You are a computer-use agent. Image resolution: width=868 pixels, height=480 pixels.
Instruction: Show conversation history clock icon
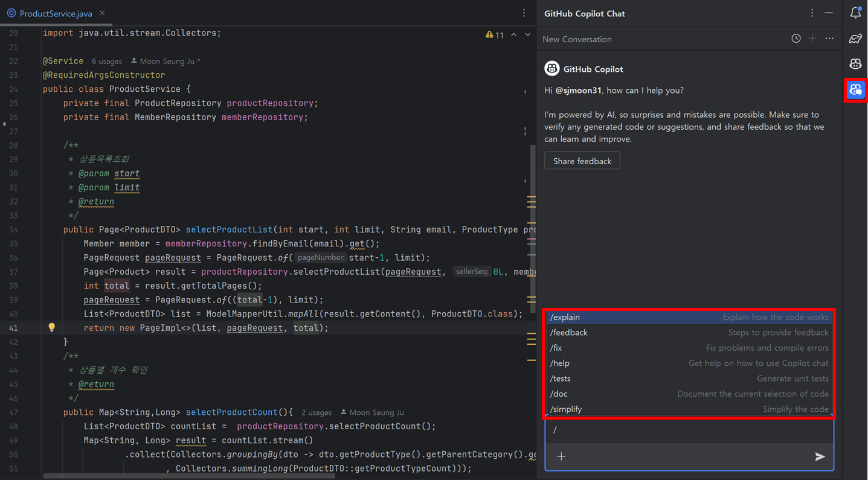click(796, 39)
